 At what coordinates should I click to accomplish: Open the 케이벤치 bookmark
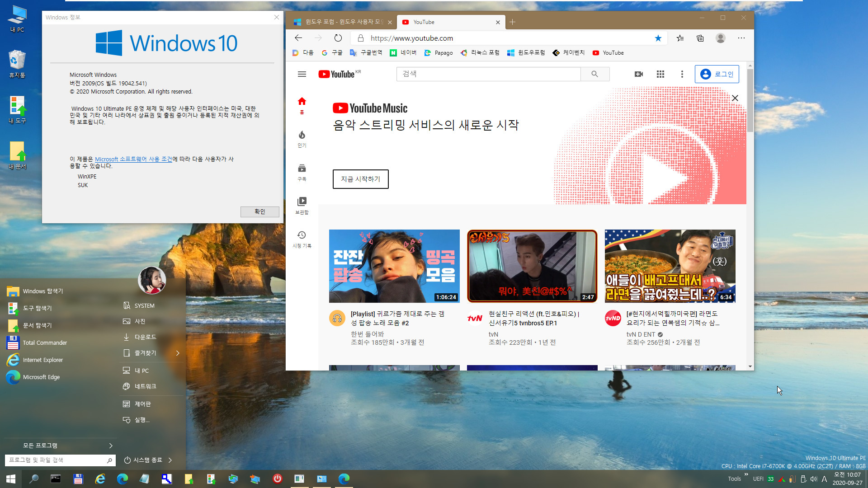coord(569,53)
